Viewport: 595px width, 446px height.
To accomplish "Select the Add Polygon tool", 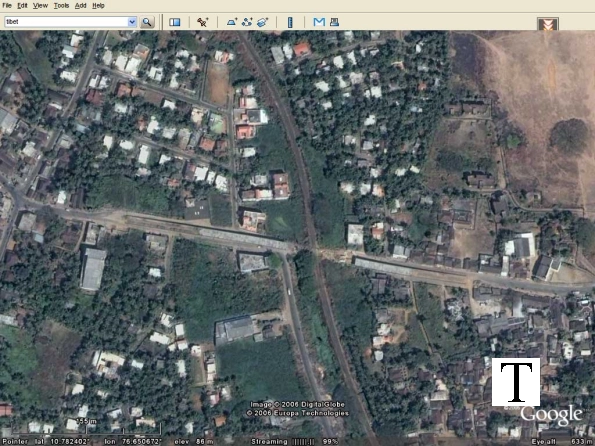I will 232,22.
